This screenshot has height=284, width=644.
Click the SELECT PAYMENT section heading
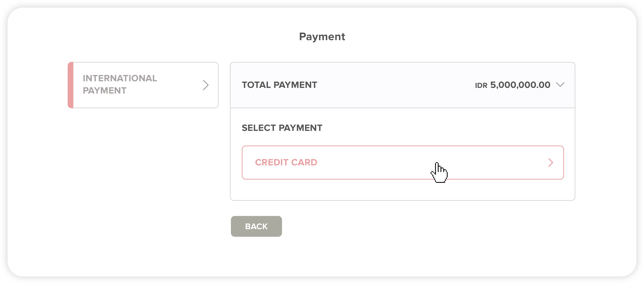click(282, 128)
